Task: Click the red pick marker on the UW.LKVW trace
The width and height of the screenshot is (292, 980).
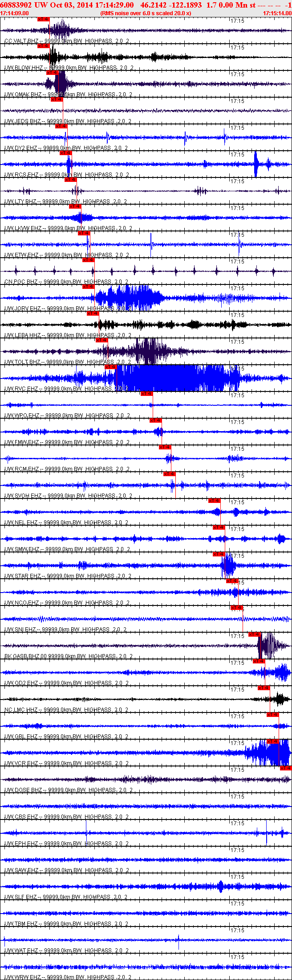Action: 75,206
